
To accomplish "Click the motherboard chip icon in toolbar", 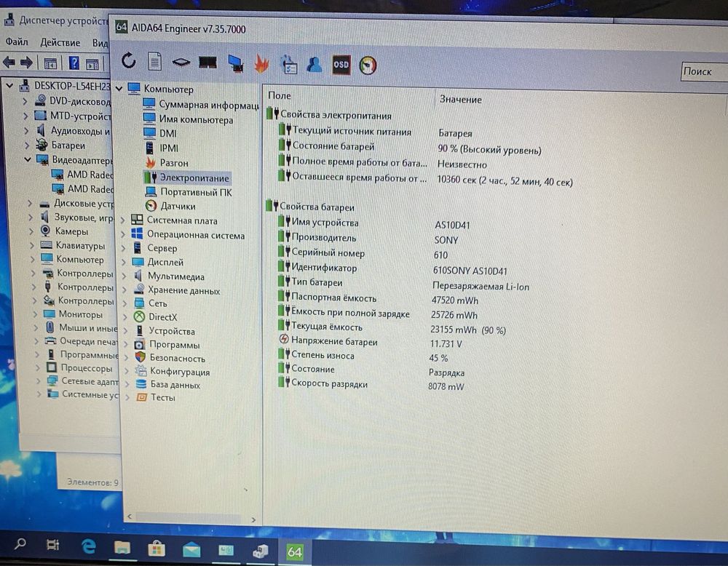I will (x=181, y=62).
